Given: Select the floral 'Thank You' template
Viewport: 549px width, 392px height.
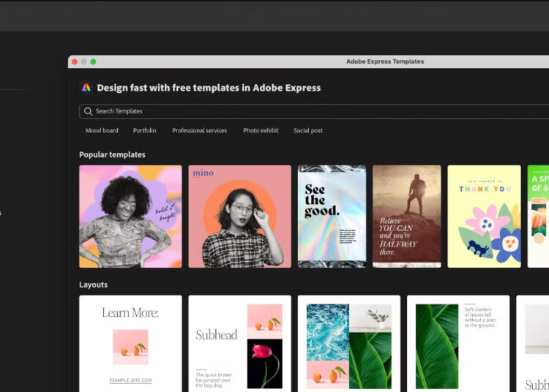Looking at the screenshot, I should [x=484, y=216].
